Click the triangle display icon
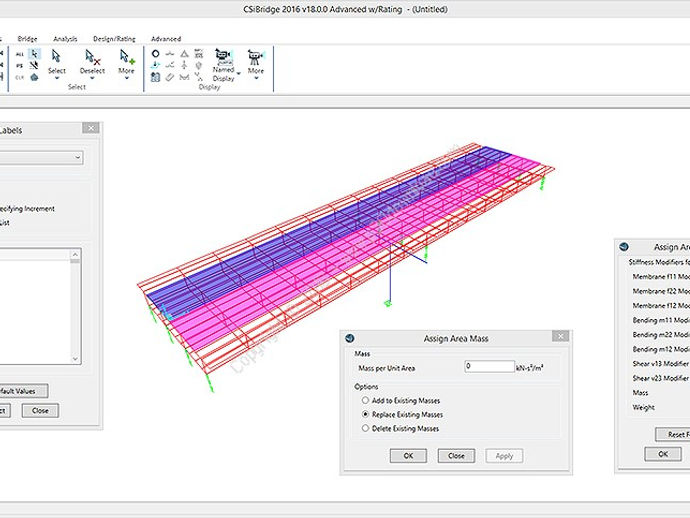The width and height of the screenshot is (690, 518). [x=184, y=54]
